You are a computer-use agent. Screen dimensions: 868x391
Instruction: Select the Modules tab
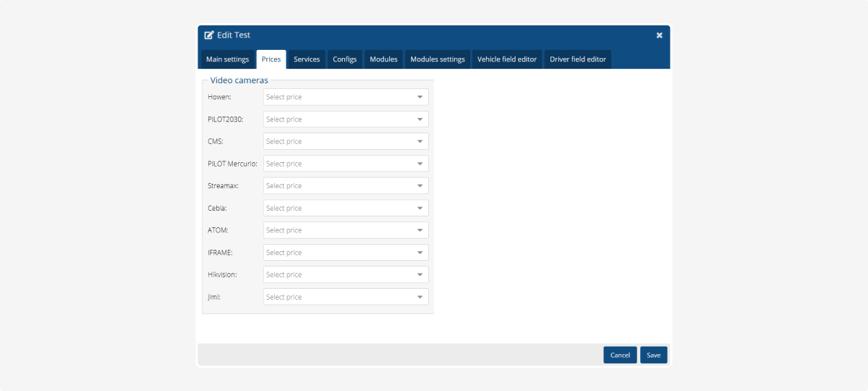383,59
